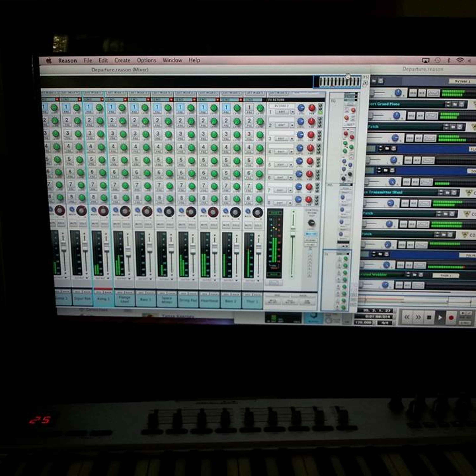Open AirPlay display icon in menu bar
Viewport: 476px width, 476px height.
point(426,60)
